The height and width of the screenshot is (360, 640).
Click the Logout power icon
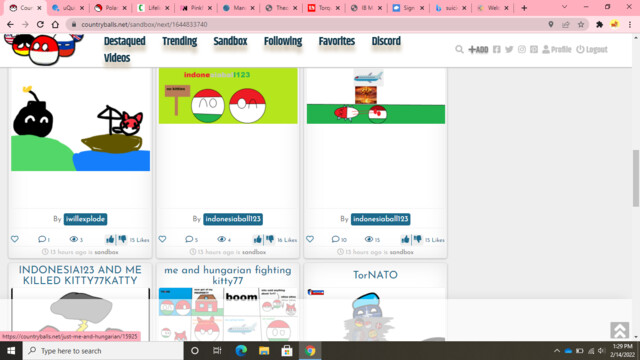580,49
